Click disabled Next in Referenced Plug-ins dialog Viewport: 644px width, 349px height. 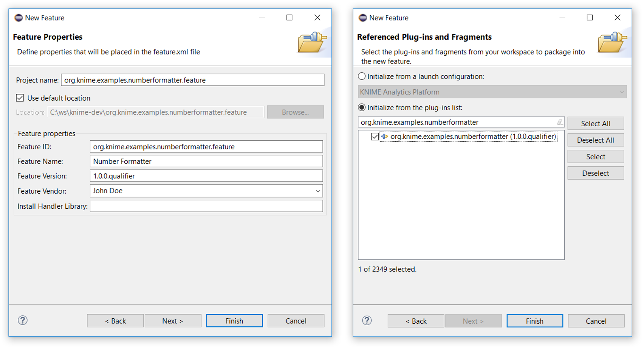[473, 321]
